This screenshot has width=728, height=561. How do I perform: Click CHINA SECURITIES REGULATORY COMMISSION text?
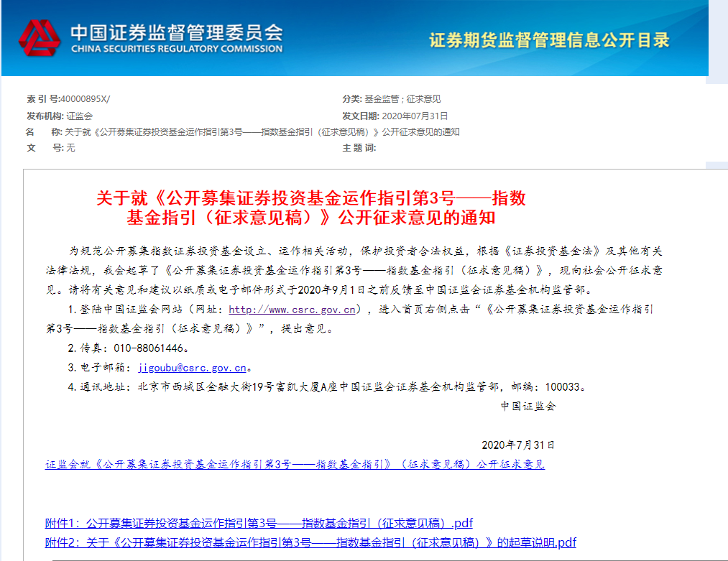(x=177, y=49)
